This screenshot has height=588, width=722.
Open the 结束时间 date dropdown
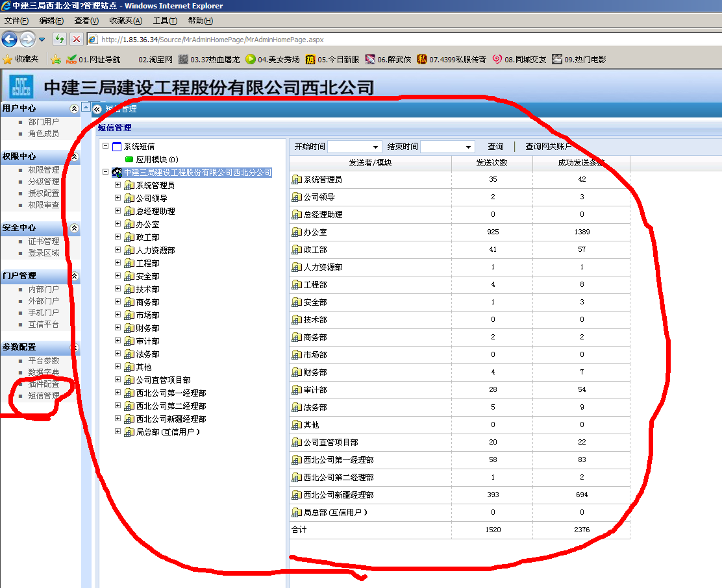click(x=468, y=147)
